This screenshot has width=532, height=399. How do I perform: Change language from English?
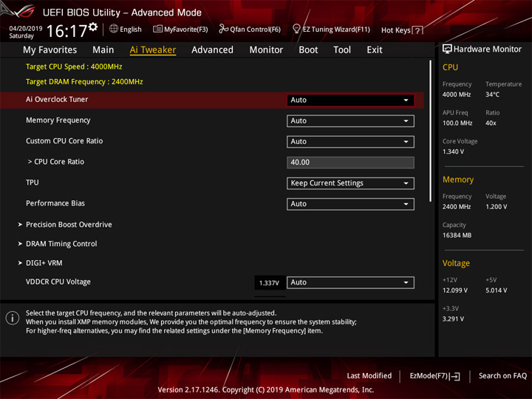pyautogui.click(x=131, y=30)
